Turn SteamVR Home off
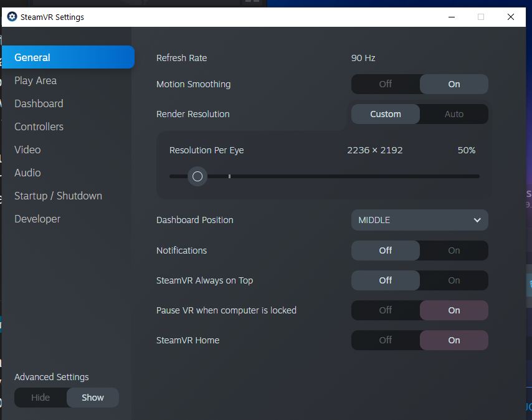The width and height of the screenshot is (532, 420). point(386,340)
